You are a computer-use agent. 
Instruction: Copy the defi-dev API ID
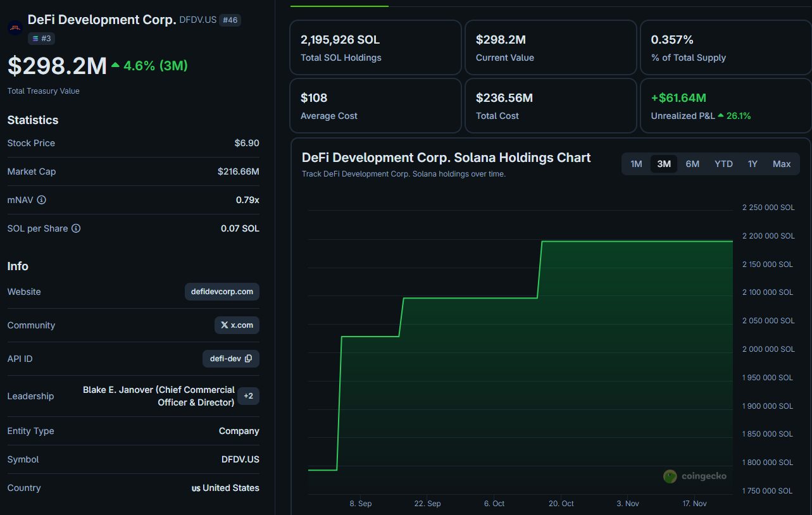[x=248, y=359]
